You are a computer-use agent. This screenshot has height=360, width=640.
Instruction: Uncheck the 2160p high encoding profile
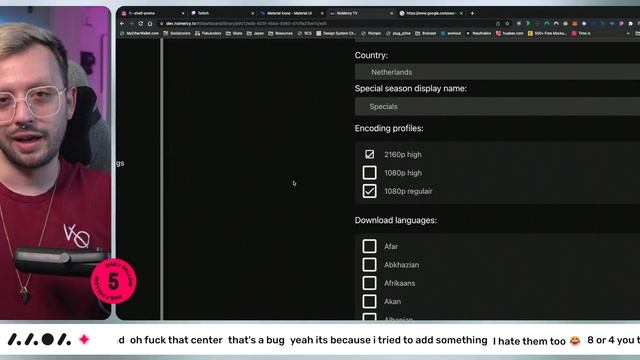click(369, 154)
